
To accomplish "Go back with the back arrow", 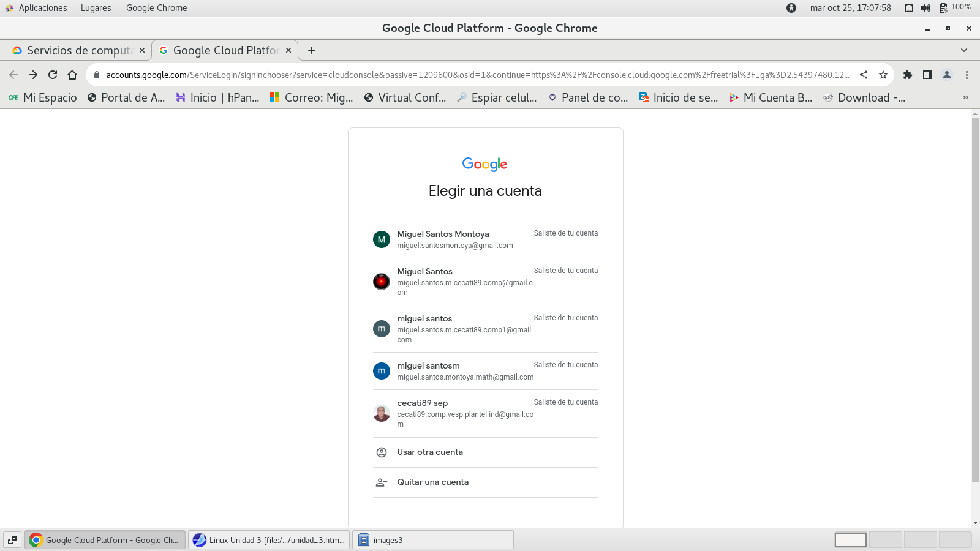I will (13, 75).
